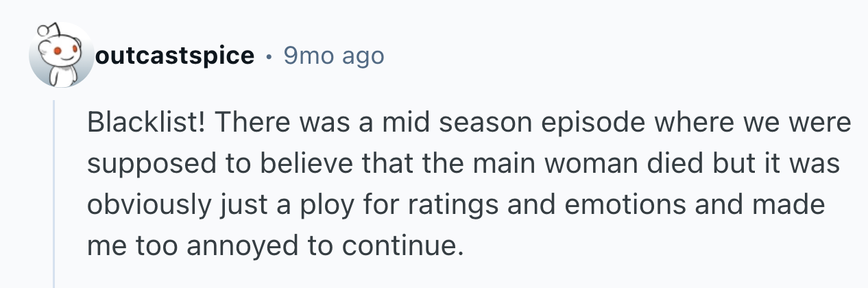Click outcastspice's Snoo avatar icon
Screen dimensions: 868x288
coord(60,56)
